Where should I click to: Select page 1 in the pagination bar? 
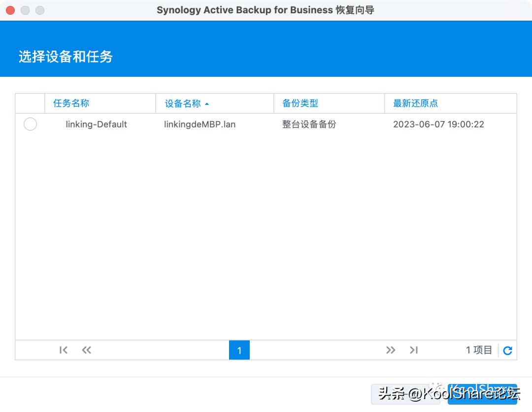pyautogui.click(x=239, y=350)
